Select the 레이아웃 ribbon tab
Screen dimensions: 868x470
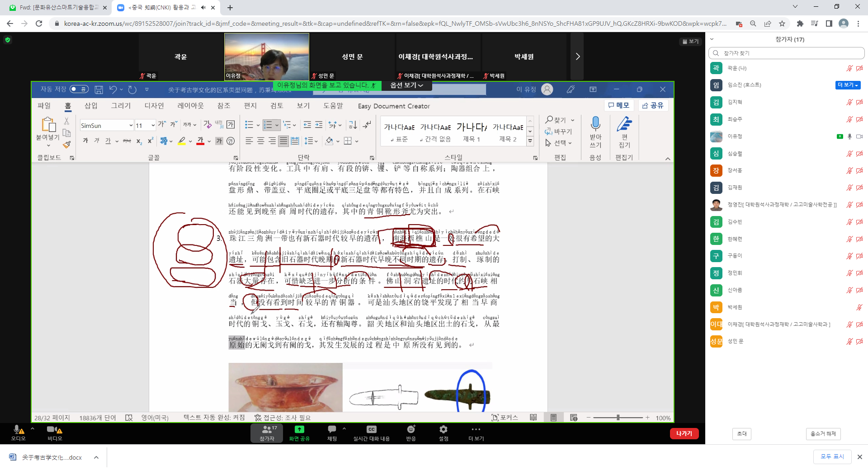tap(190, 106)
